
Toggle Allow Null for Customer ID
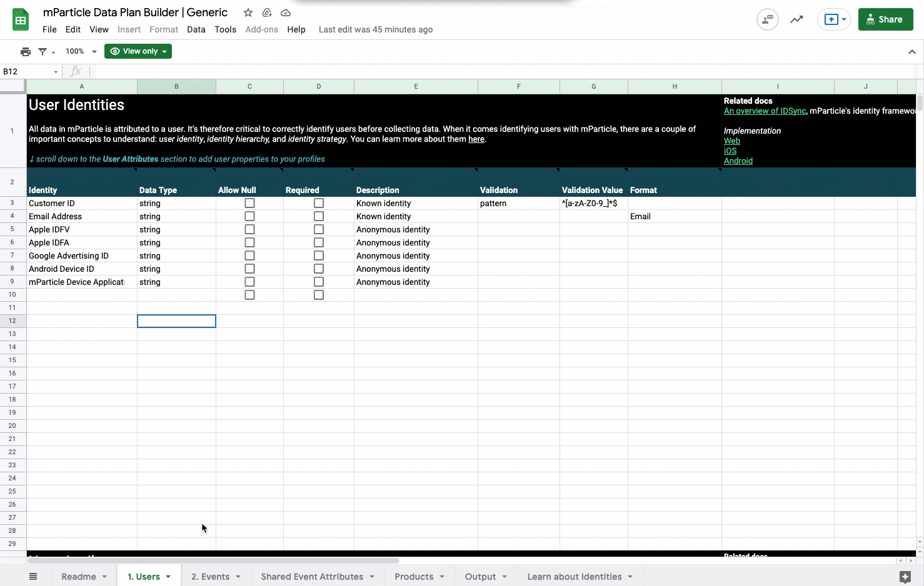click(249, 203)
